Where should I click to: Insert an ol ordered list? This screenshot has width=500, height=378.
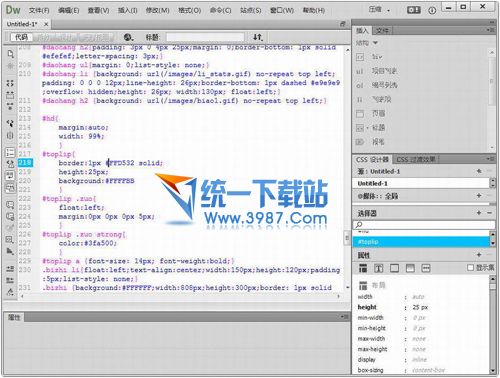377,85
